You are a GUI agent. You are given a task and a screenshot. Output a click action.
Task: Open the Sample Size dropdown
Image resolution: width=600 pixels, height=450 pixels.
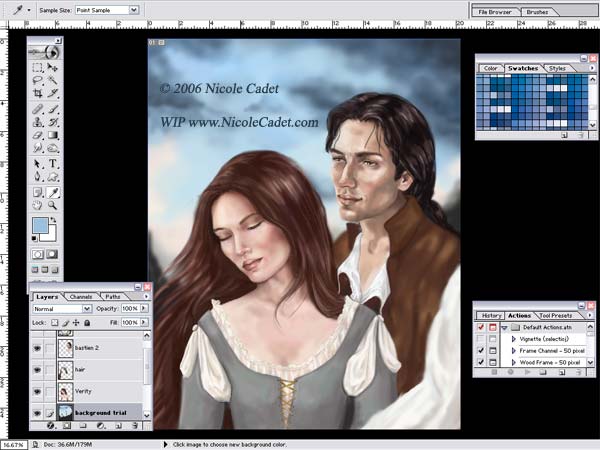click(x=134, y=10)
